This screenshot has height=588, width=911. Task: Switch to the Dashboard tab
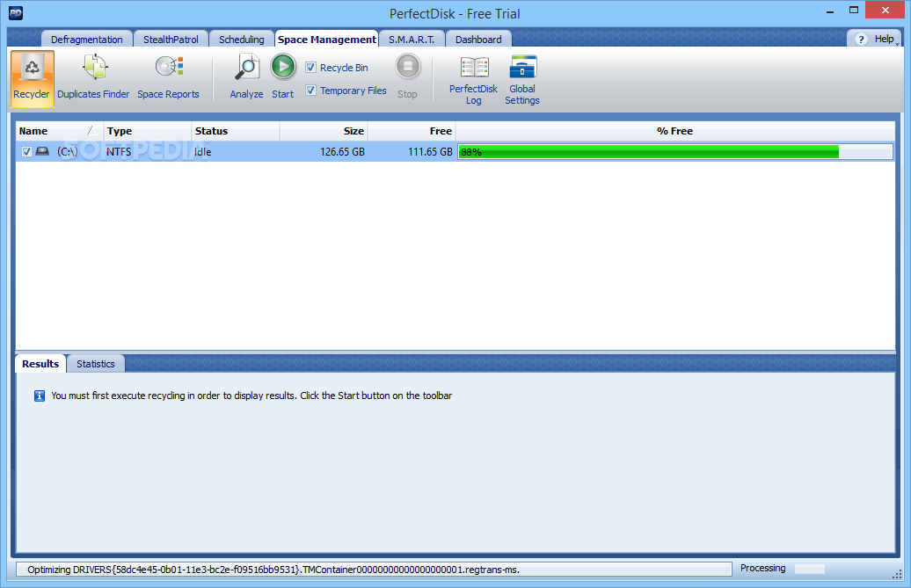[478, 40]
